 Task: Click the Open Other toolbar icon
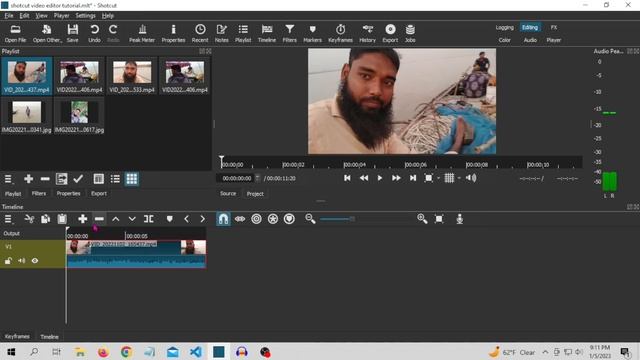(x=47, y=33)
